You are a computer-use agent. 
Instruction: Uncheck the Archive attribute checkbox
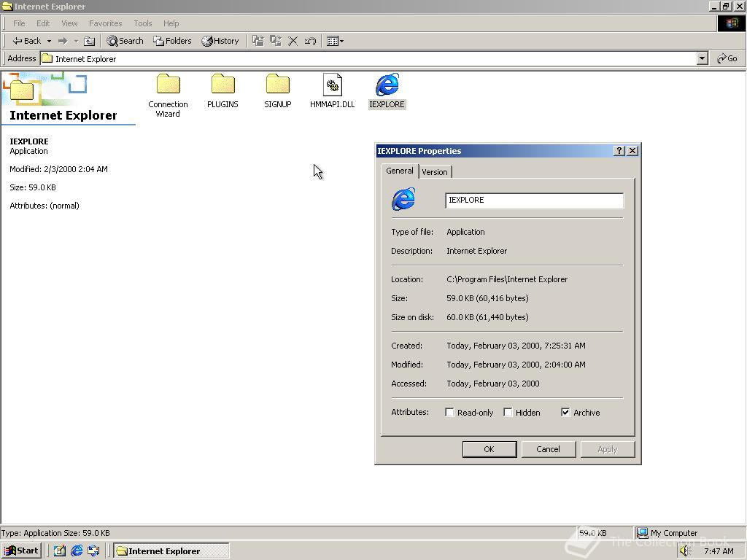[565, 413]
